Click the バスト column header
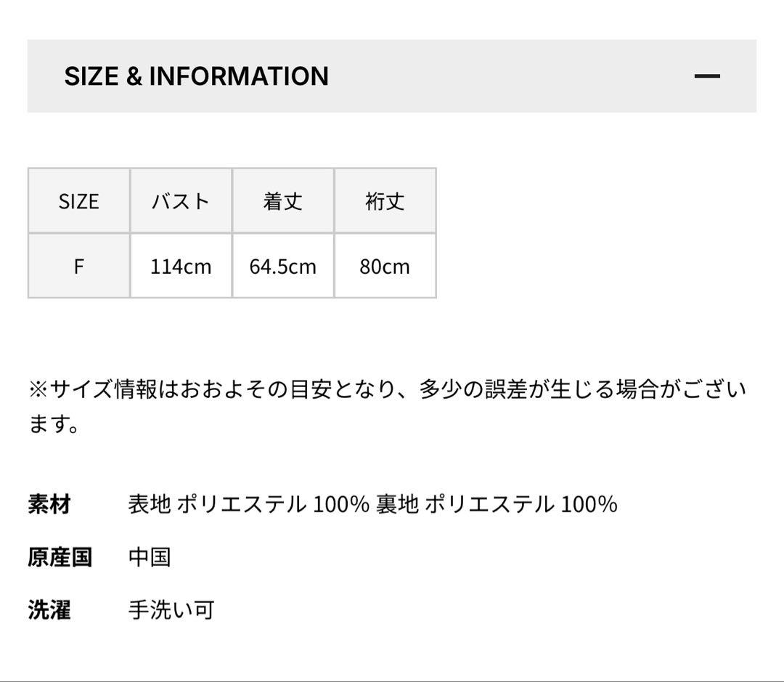Viewport: 784px width, 682px height. [181, 201]
